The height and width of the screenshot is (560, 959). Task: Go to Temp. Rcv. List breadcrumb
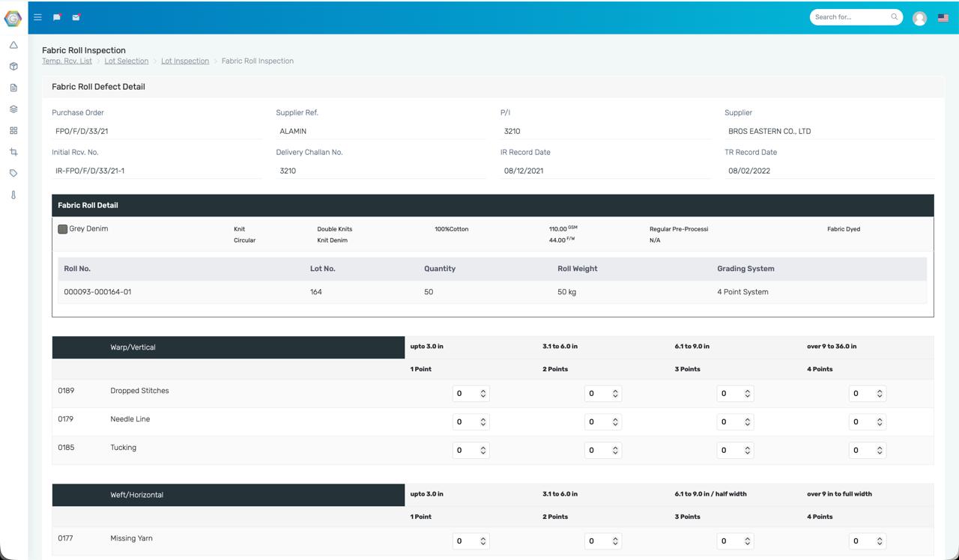(67, 61)
